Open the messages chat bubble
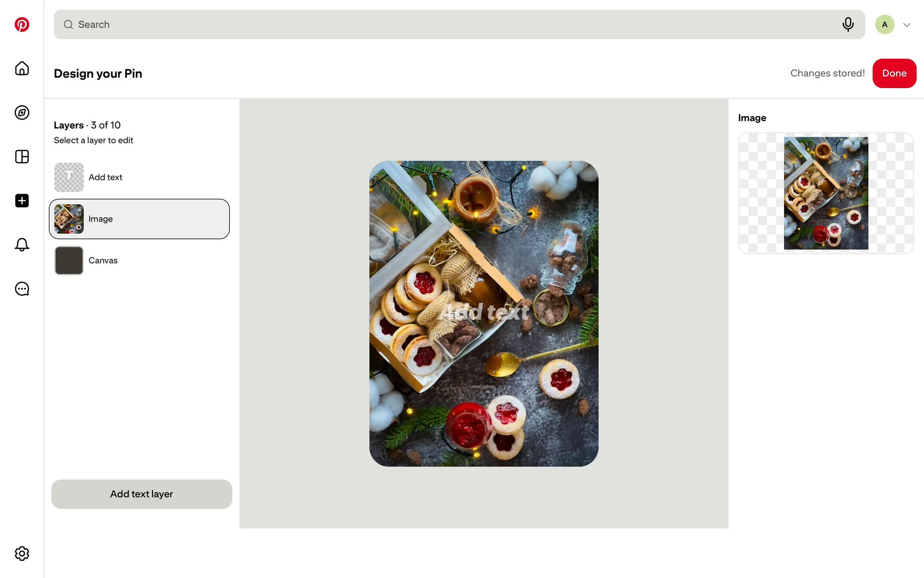Image resolution: width=924 pixels, height=578 pixels. [x=22, y=289]
